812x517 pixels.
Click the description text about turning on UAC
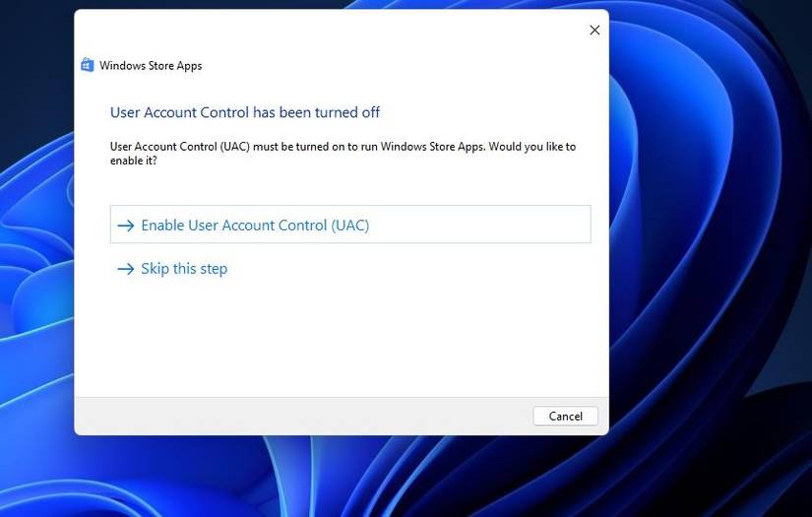[343, 154]
